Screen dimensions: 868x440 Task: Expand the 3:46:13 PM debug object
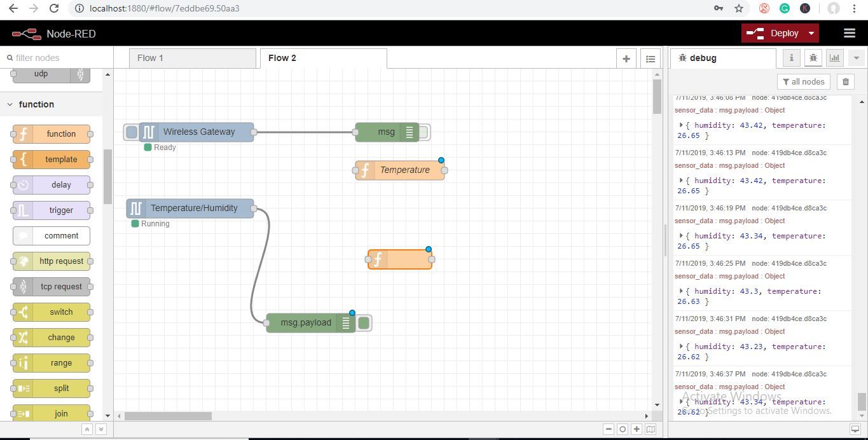pos(681,181)
